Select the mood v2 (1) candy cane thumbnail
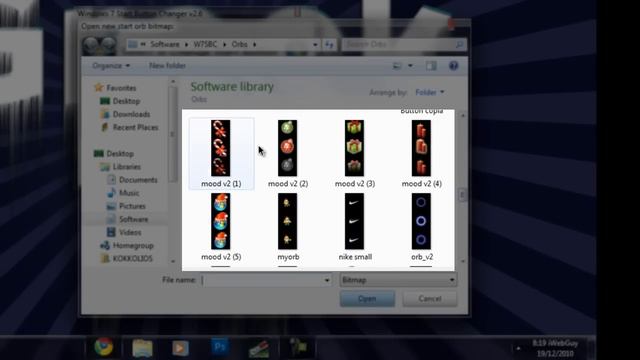 221,148
